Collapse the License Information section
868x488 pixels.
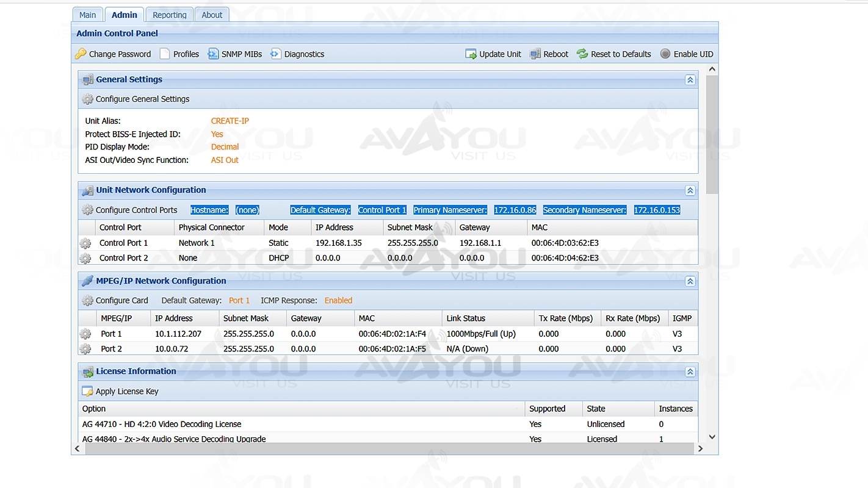[690, 371]
